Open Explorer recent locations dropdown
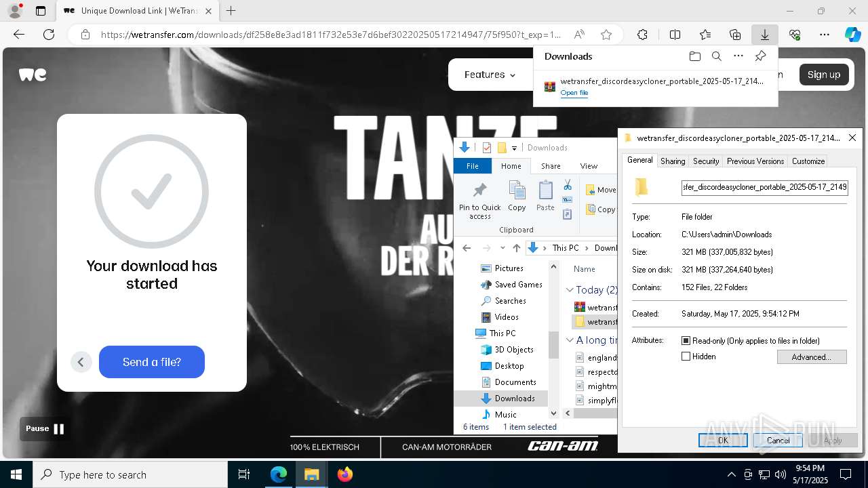 [502, 248]
